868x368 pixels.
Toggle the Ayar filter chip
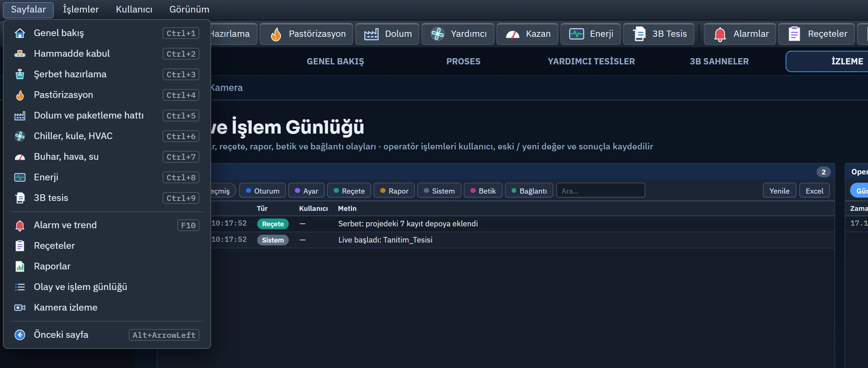pos(306,191)
